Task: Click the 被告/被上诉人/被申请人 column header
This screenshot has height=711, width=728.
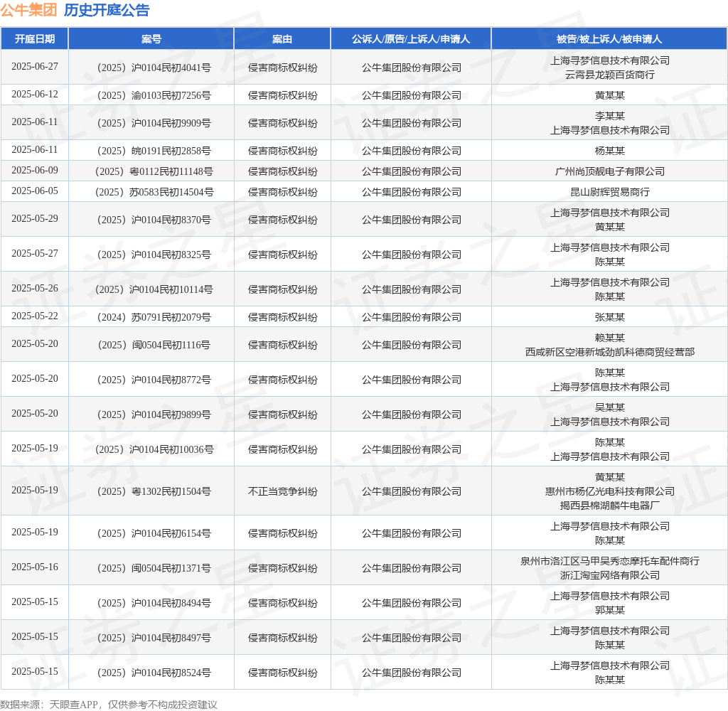Action: click(x=609, y=39)
